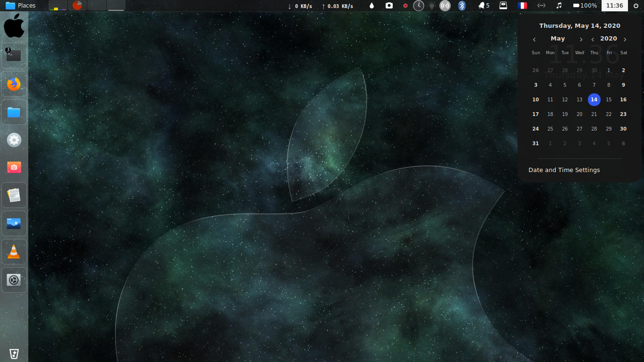
Task: Select day 7 in the calendar
Action: [x=594, y=85]
